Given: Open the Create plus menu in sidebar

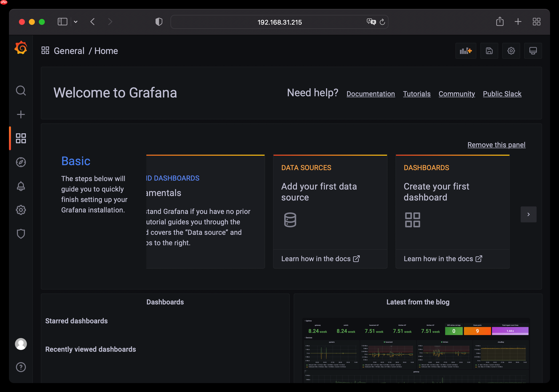Looking at the screenshot, I should (x=21, y=114).
